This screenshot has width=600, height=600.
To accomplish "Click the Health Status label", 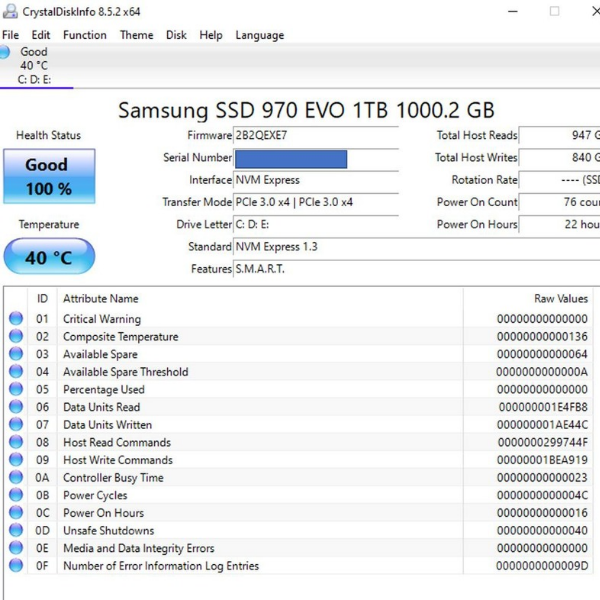I will (x=49, y=135).
